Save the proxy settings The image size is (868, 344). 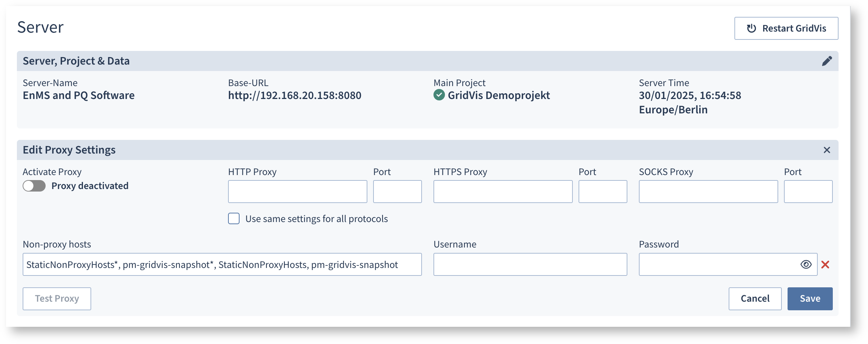pyautogui.click(x=810, y=298)
